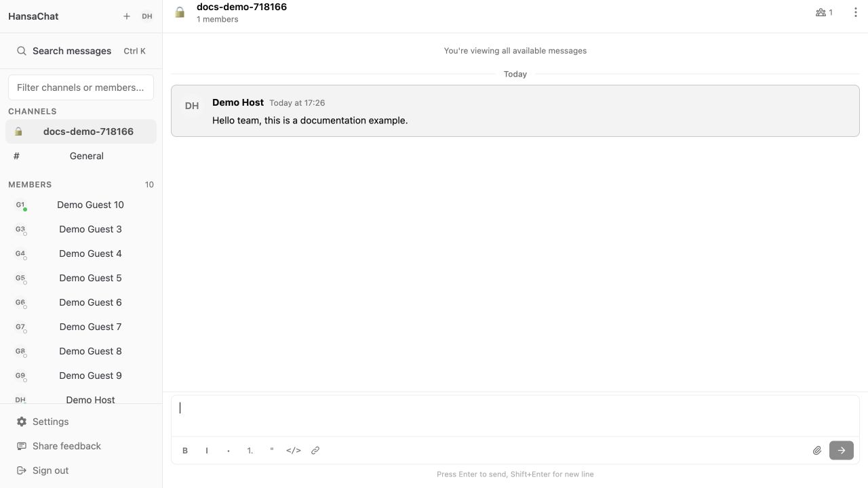This screenshot has width=868, height=488.
Task: Click the Demo Host message author name
Action: 238,102
